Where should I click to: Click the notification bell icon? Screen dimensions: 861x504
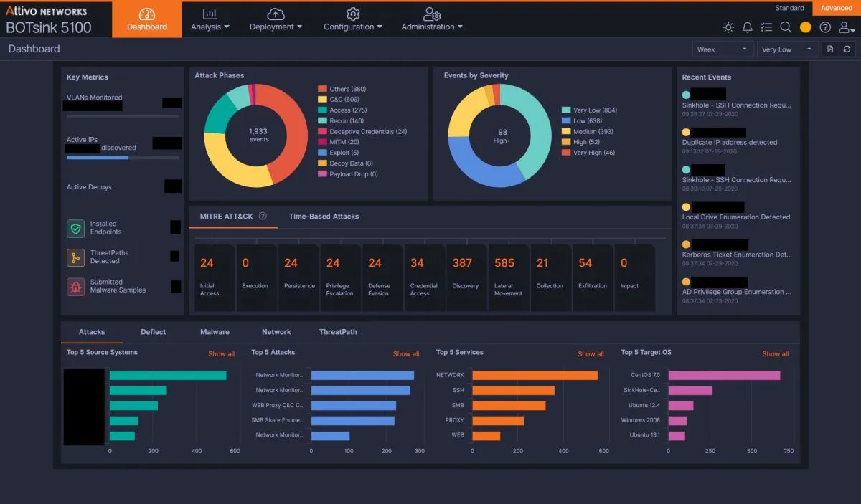748,27
